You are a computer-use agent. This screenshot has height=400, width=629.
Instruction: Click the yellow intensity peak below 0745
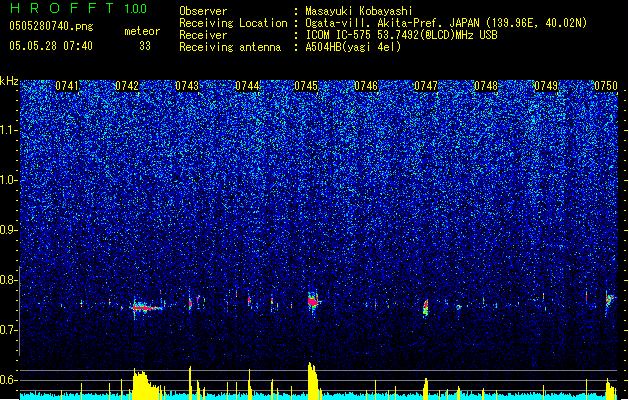coord(313,381)
